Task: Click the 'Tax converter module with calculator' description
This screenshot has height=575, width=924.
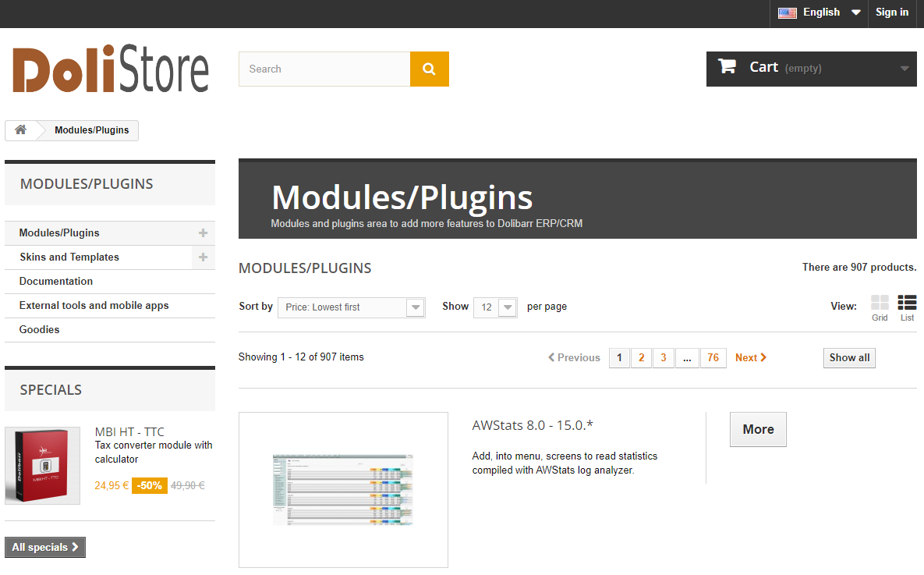Action: tap(154, 453)
